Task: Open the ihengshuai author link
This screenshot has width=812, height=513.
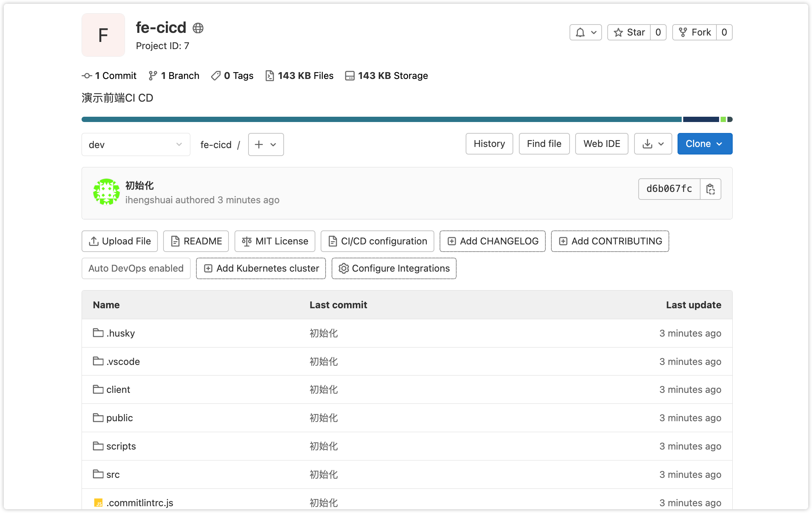Action: 149,200
